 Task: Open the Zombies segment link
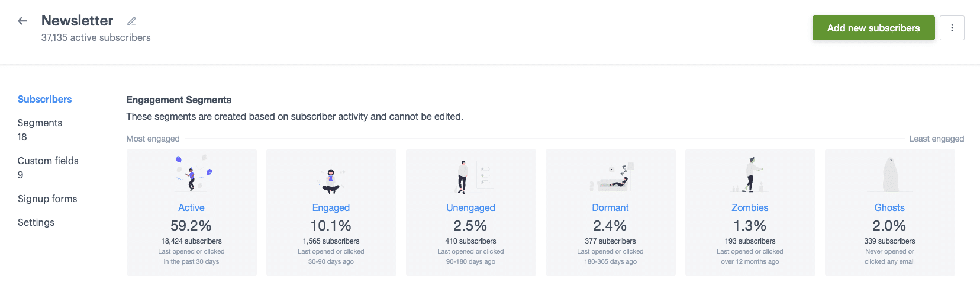pyautogui.click(x=750, y=207)
